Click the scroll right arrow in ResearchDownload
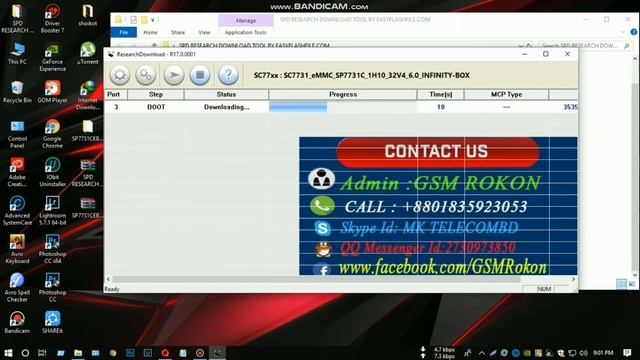 pos(573,279)
